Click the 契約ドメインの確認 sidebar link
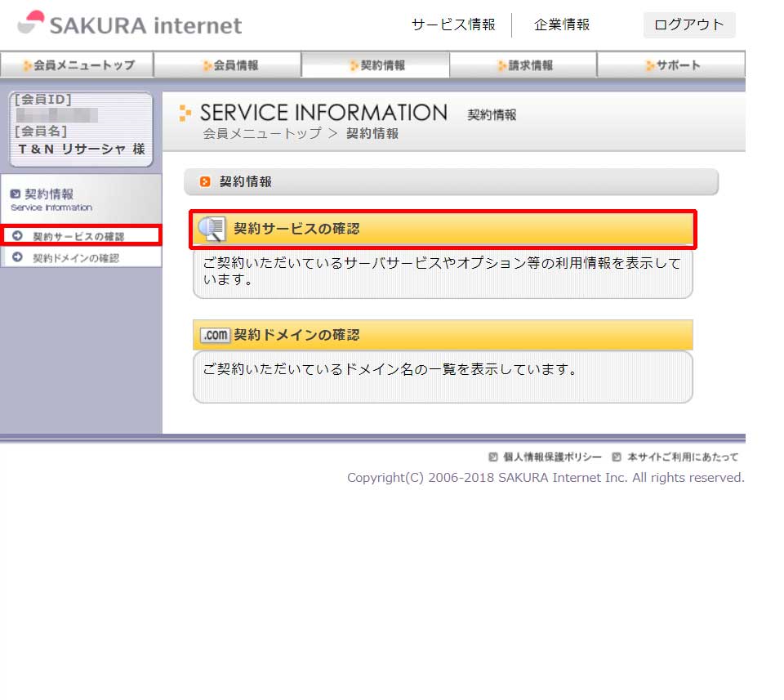 pyautogui.click(x=76, y=258)
